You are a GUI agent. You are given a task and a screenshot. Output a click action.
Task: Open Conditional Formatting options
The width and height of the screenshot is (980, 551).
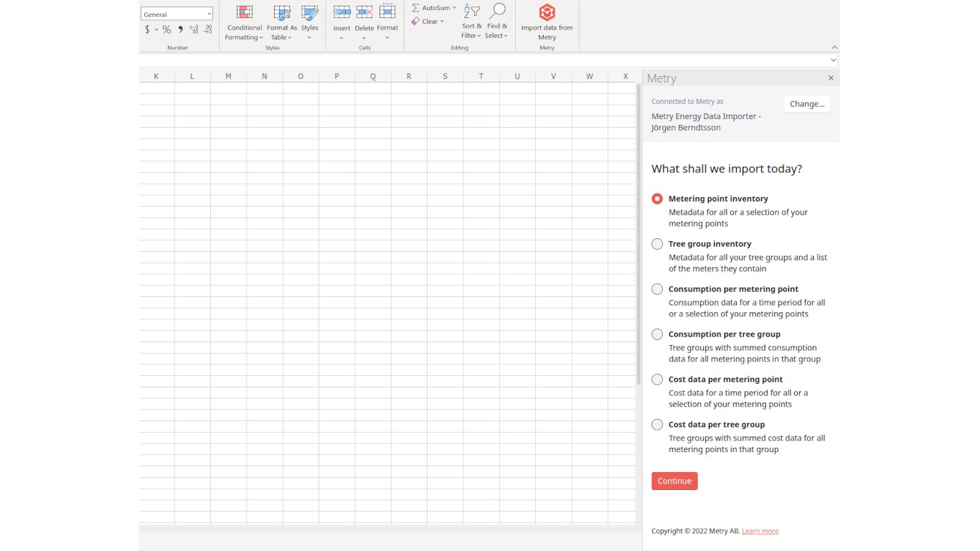pos(245,22)
